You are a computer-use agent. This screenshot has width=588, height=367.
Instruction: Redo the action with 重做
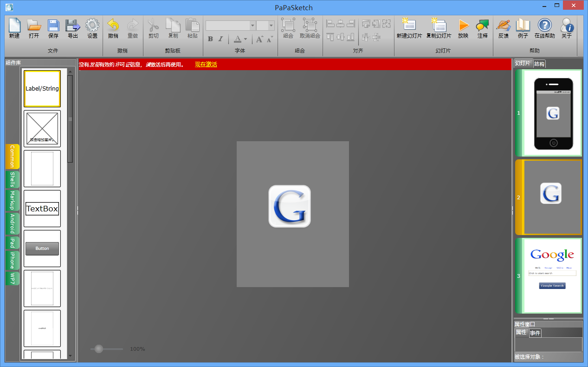pyautogui.click(x=133, y=28)
